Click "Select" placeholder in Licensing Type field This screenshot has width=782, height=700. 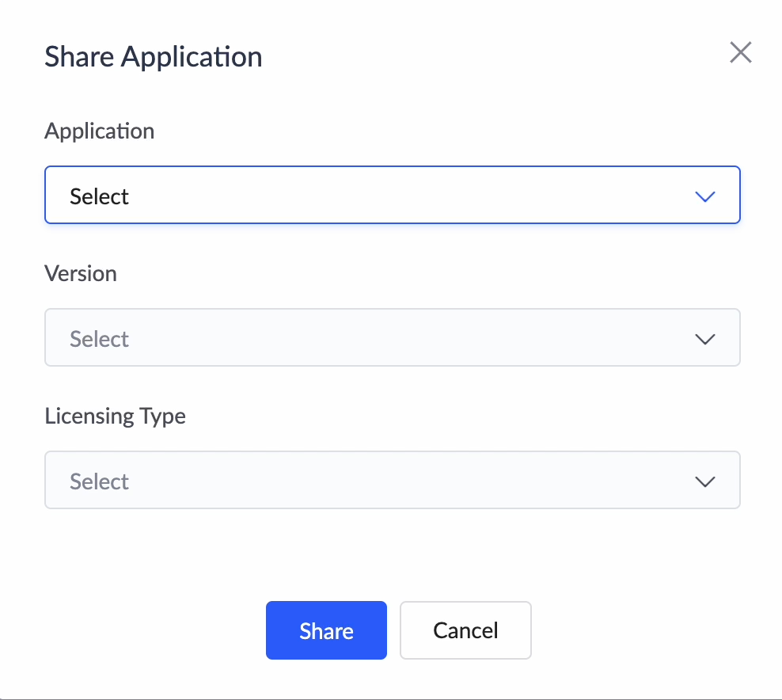click(x=100, y=481)
